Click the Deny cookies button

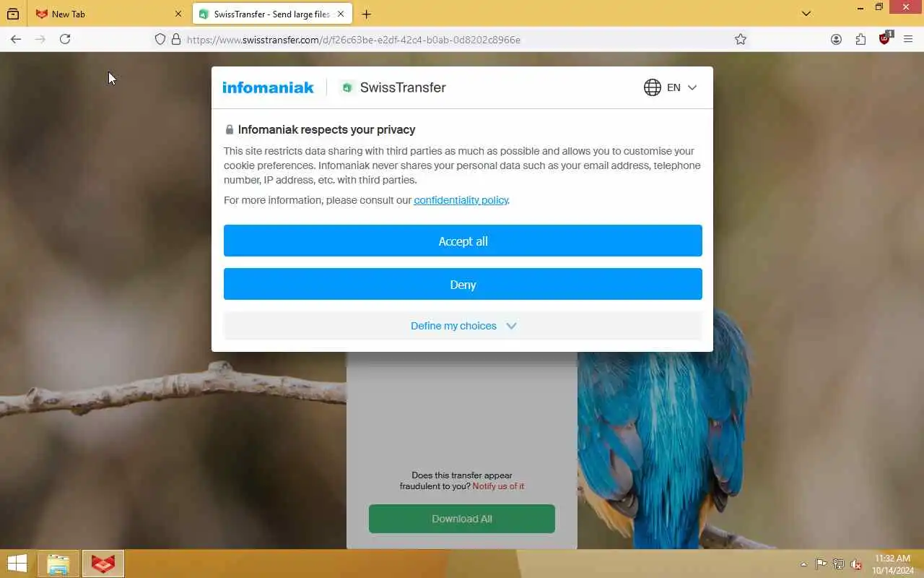463,284
